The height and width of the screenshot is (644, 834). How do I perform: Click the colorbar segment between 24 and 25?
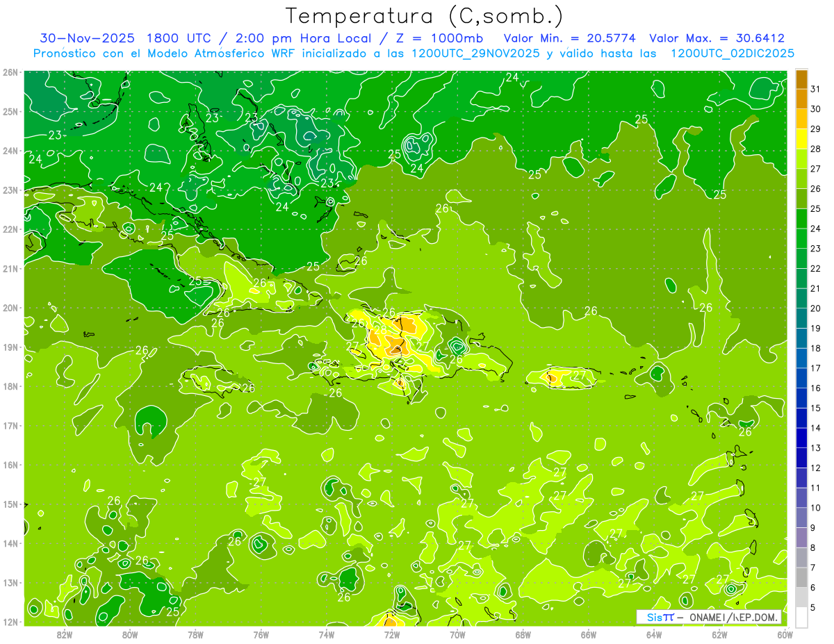click(x=801, y=219)
